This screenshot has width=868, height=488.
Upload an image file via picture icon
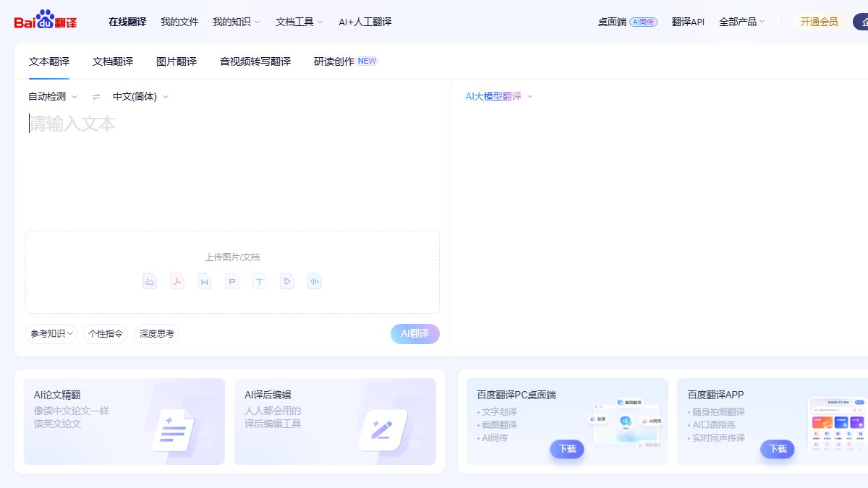(x=150, y=282)
